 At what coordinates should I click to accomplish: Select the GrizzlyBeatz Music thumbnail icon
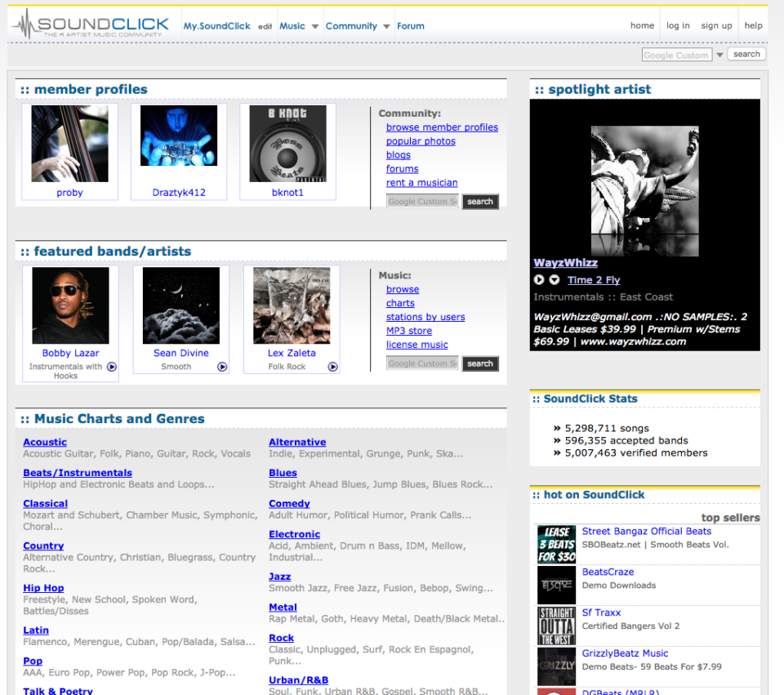(x=556, y=666)
